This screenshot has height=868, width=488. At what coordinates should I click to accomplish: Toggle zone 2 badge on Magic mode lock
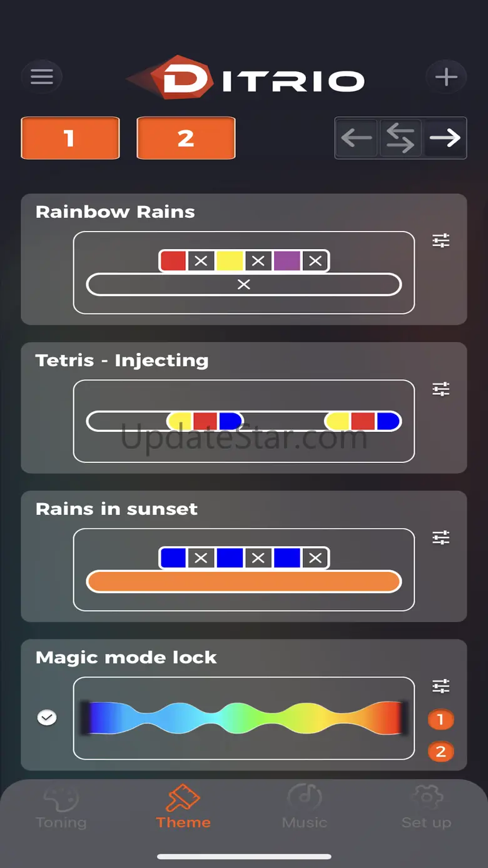click(x=440, y=752)
